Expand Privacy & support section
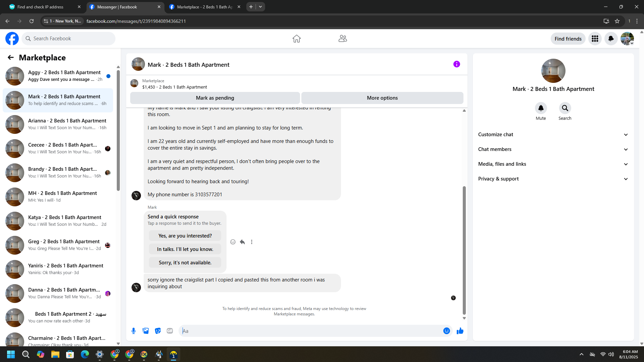 click(x=553, y=179)
